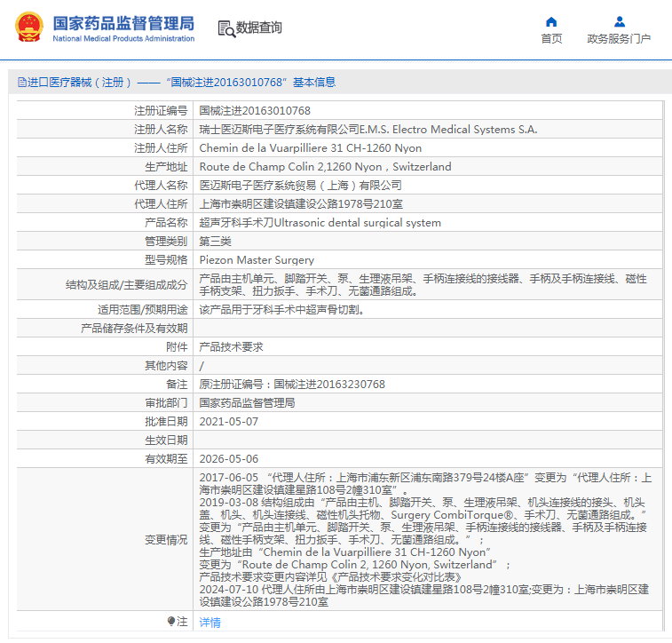Click the 结构及组成/主要组成成分 label
The height and width of the screenshot is (643, 672).
coord(126,284)
